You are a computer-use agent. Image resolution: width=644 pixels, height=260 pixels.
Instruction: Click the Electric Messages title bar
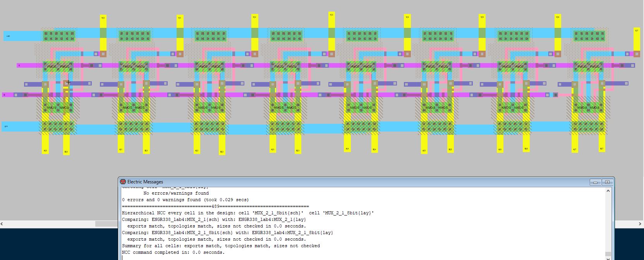coord(349,182)
